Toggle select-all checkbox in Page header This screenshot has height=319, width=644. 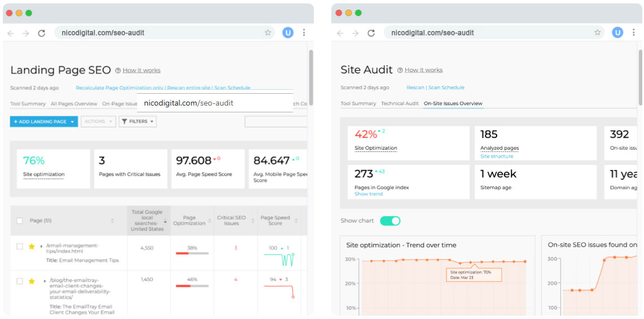point(20,221)
